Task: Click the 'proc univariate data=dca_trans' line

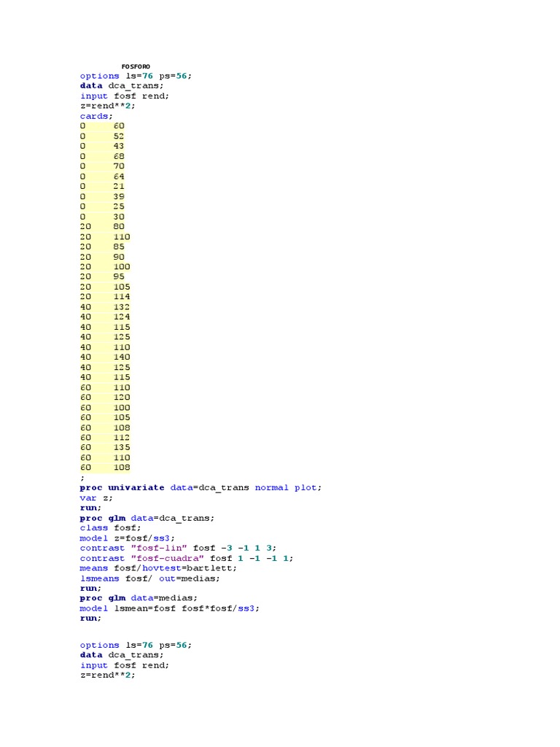Action: point(201,488)
